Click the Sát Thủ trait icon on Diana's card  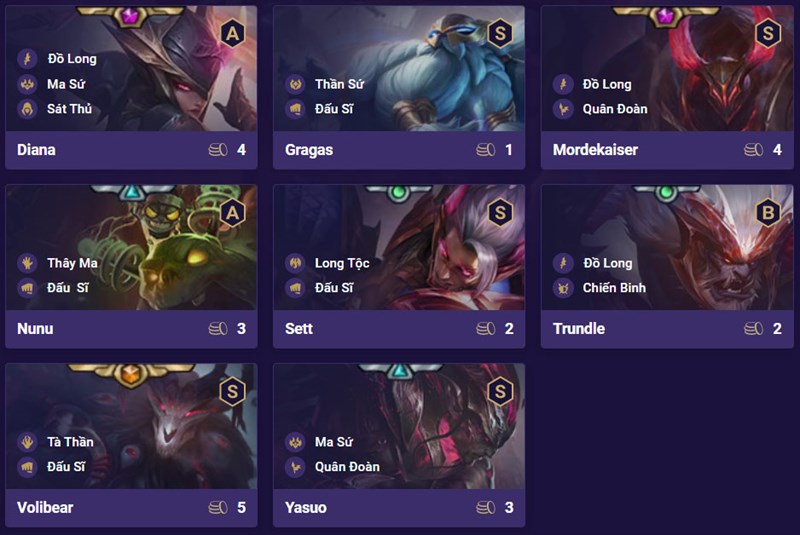(26, 109)
